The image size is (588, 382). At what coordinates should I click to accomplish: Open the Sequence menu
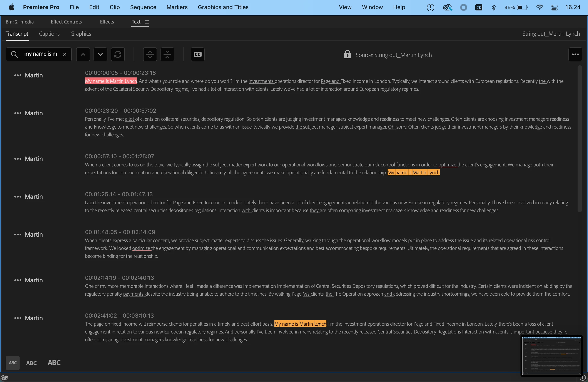(x=143, y=7)
